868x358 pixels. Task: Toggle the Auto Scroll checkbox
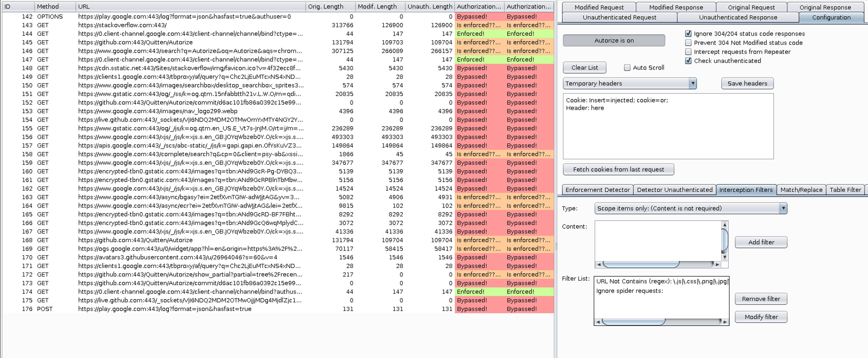pos(627,67)
